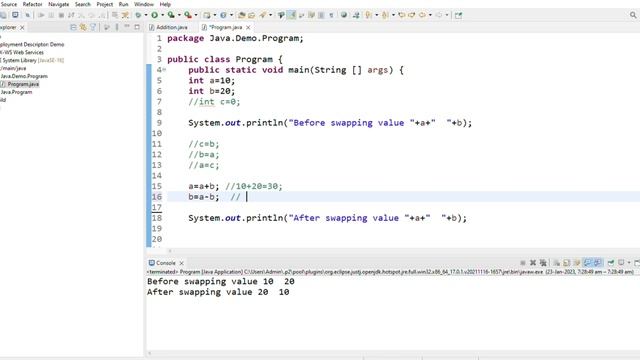Click the Next Annotation icon

369,15
